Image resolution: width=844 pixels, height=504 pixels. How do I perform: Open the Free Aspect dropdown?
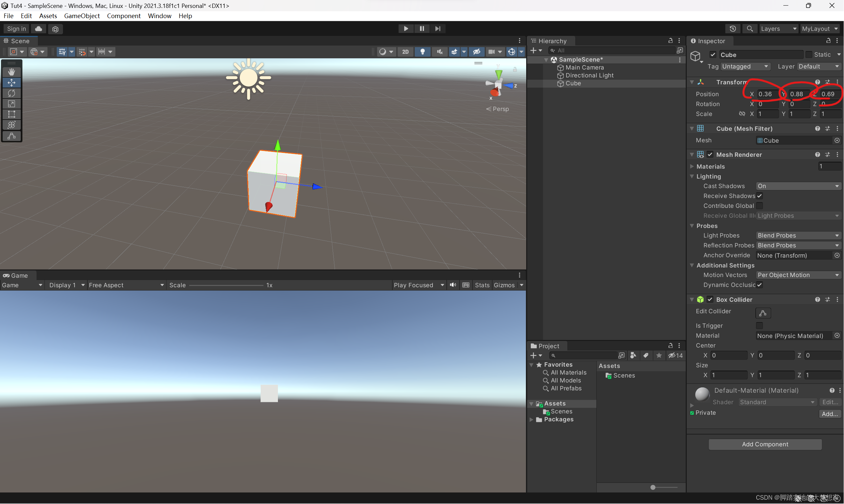pos(126,285)
